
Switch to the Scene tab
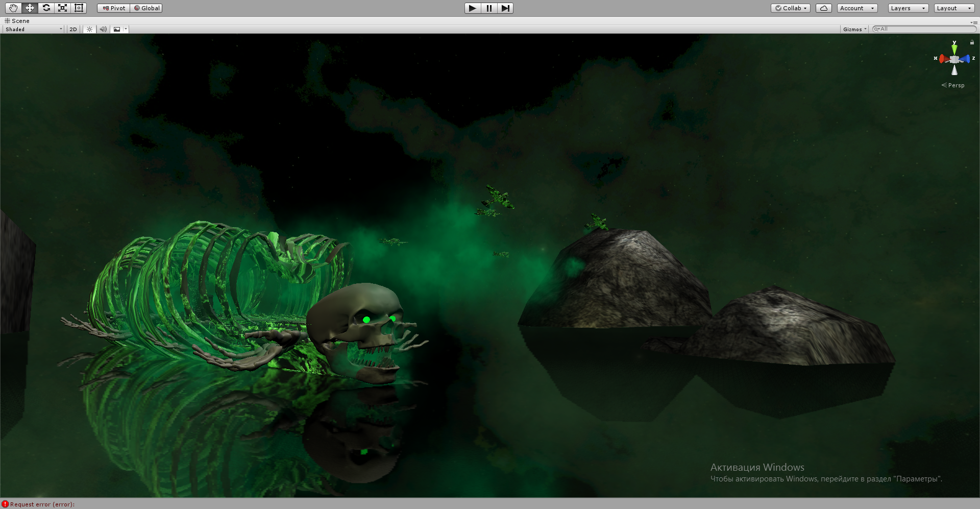click(17, 21)
